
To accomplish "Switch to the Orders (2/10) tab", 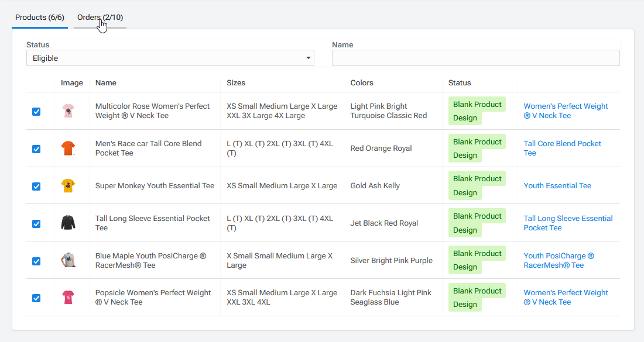I will (x=100, y=18).
